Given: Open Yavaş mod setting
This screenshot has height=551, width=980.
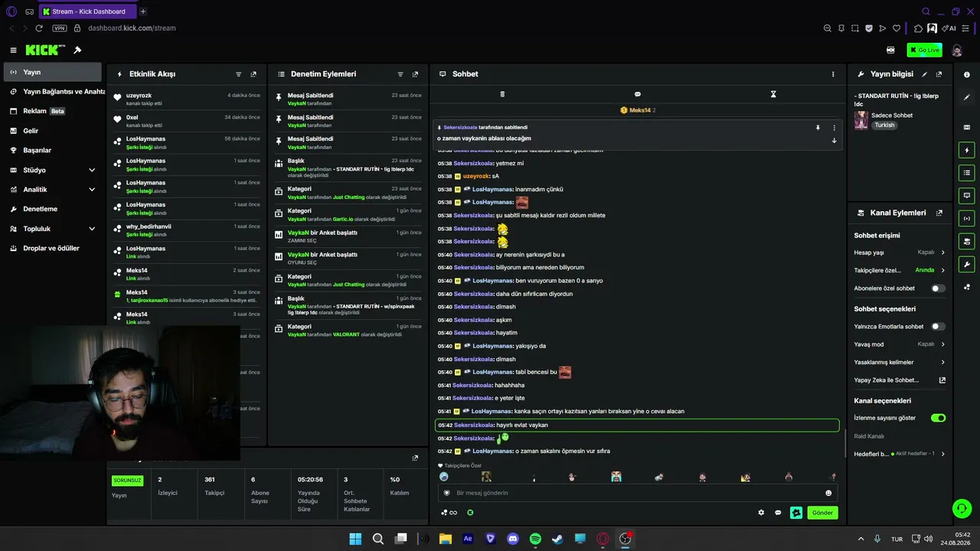Looking at the screenshot, I should 900,344.
